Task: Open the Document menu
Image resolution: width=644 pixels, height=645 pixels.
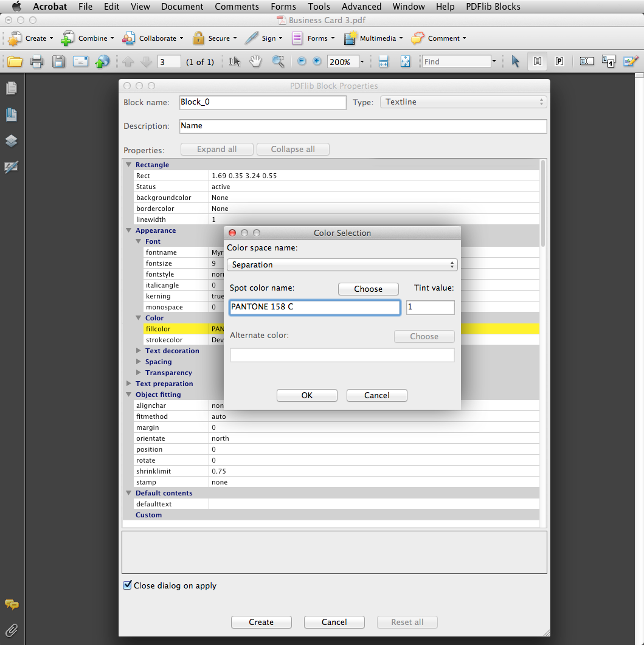Action: click(x=182, y=7)
